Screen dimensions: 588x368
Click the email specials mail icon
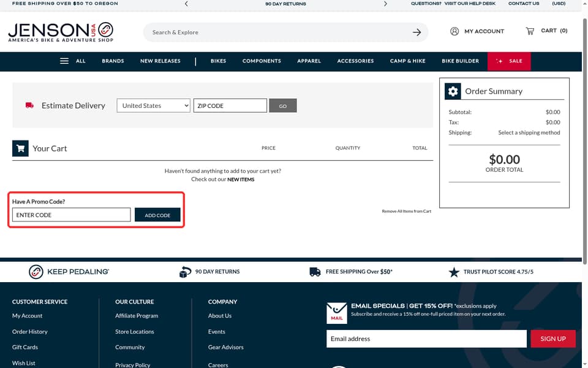336,313
